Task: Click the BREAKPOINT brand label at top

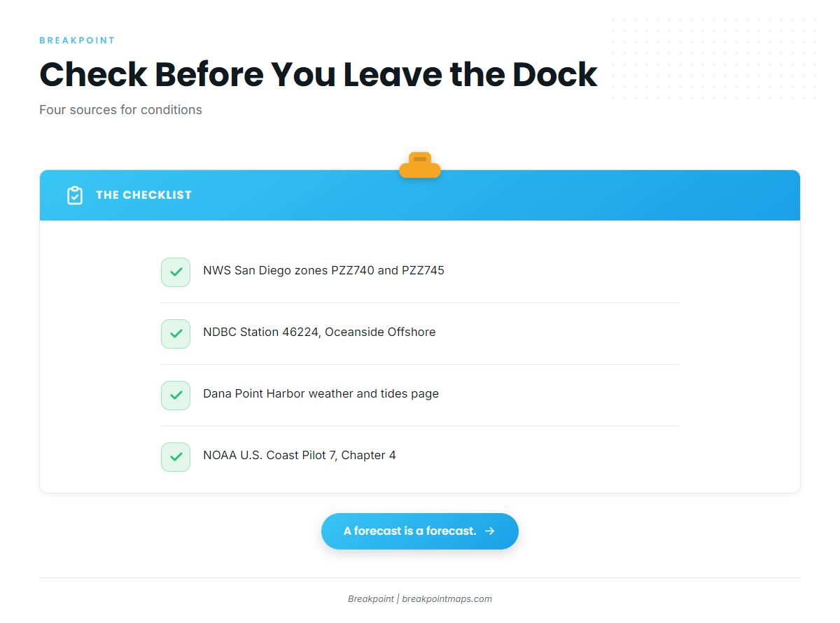Action: (77, 41)
